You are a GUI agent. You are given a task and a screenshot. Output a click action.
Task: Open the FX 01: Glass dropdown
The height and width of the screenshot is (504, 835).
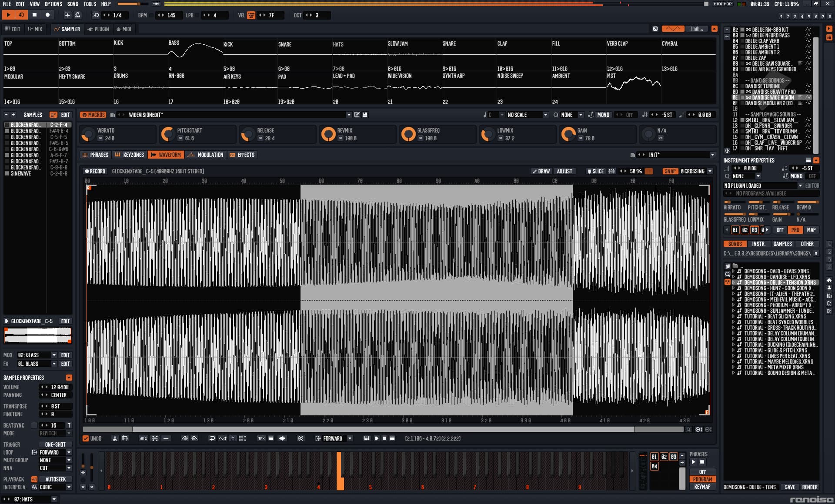(37, 364)
